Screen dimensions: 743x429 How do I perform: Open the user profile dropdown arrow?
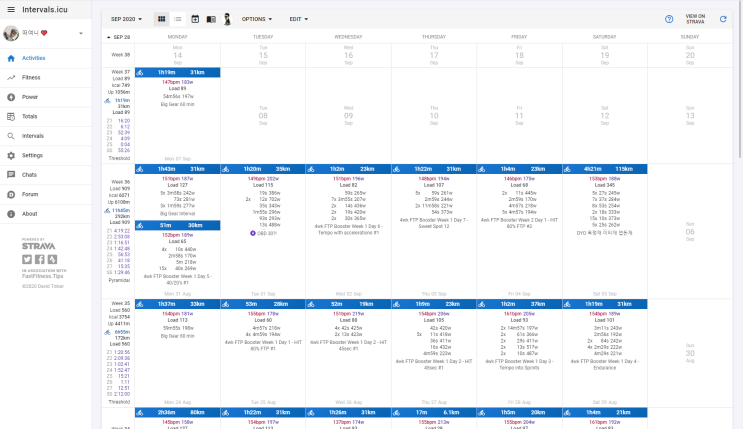point(80,33)
